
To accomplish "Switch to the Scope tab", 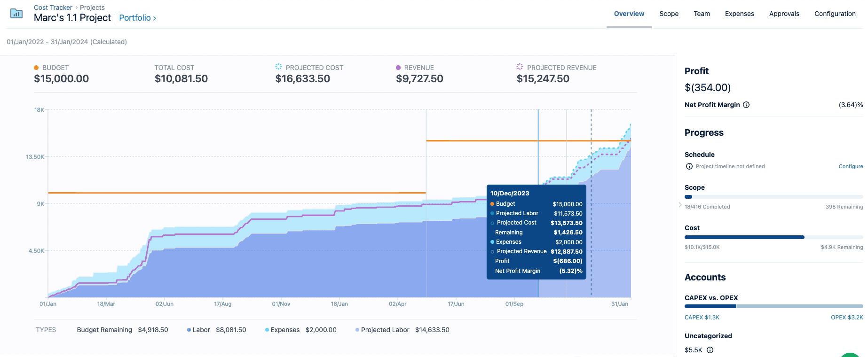I will [x=669, y=14].
